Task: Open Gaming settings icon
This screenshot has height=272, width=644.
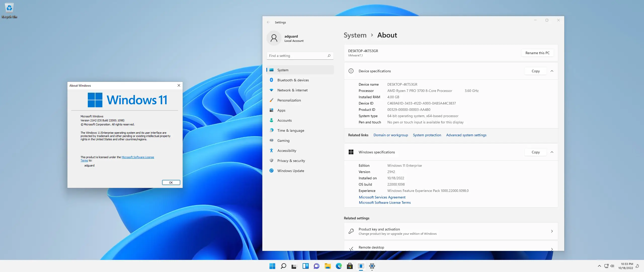Action: [271, 140]
